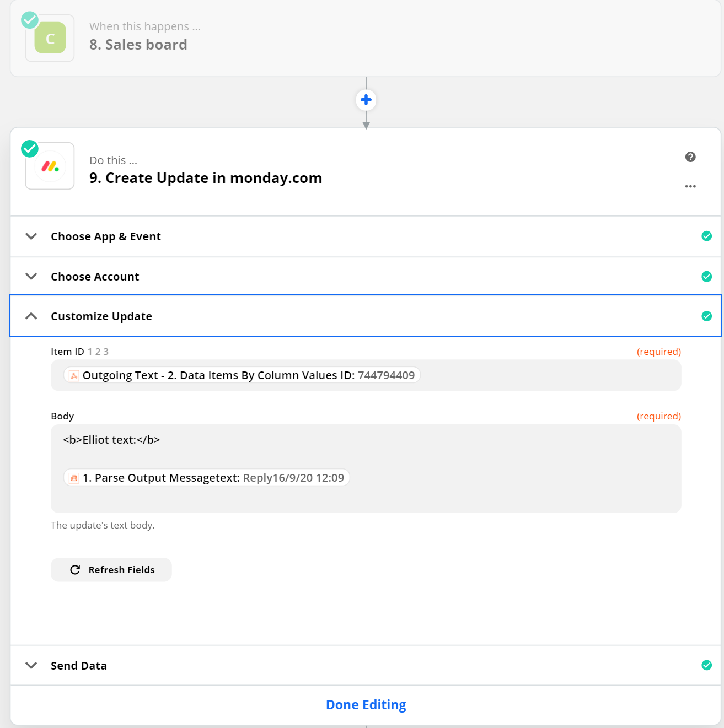Viewport: 724px width, 728px height.
Task: Expand the Choose App & Event chevron
Action: 31,236
